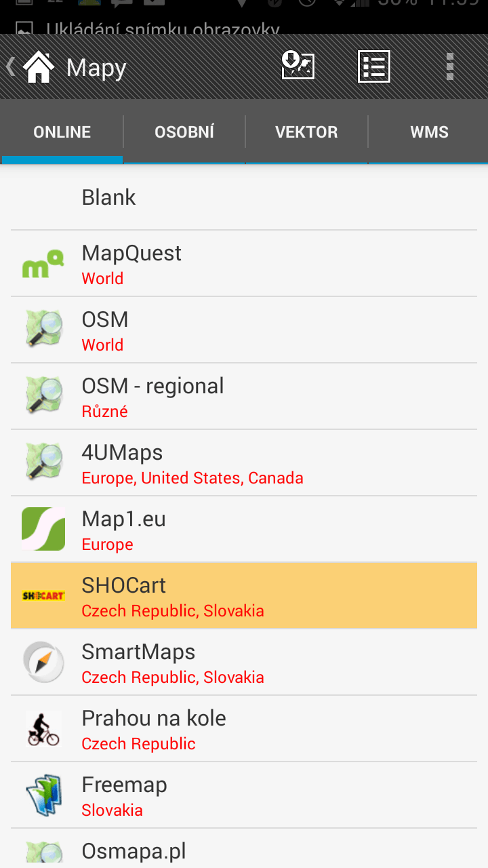Open the OSM - regional entry

tap(244, 397)
